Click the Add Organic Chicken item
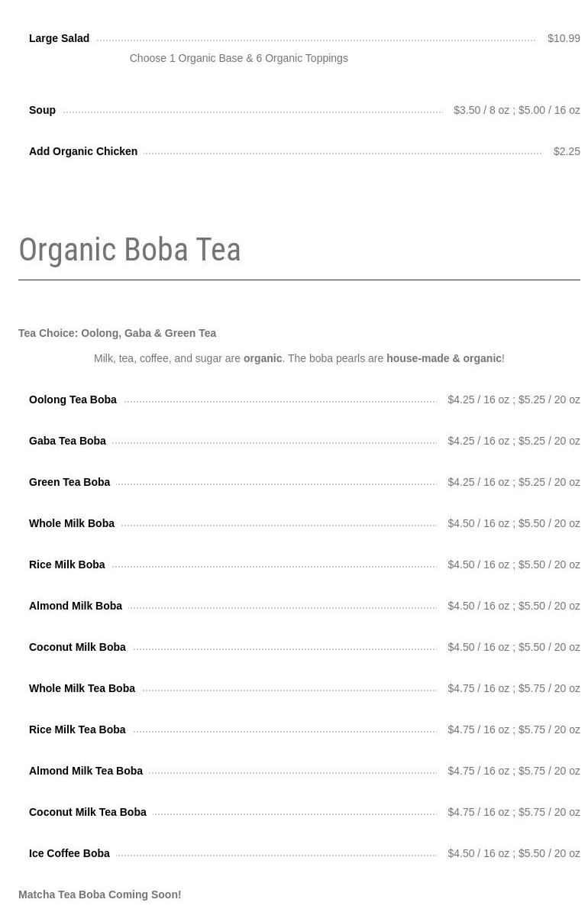Image resolution: width=588 pixels, height=922 pixels. (83, 151)
